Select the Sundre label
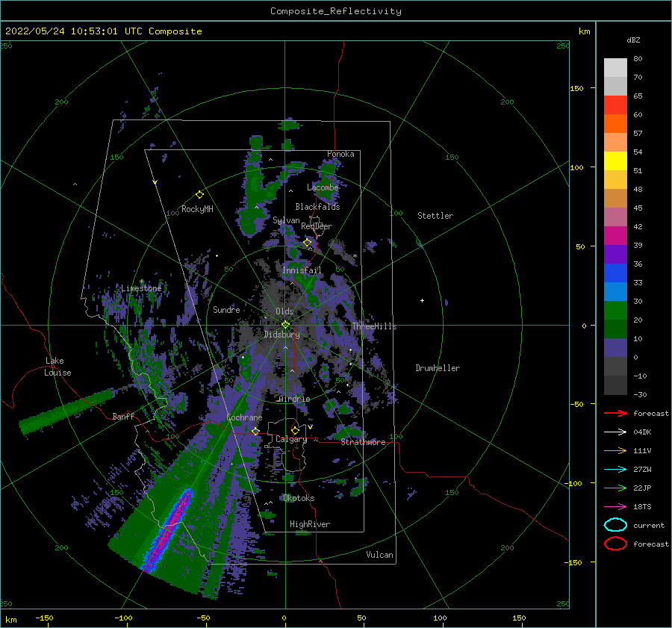The width and height of the screenshot is (672, 628). (x=226, y=309)
